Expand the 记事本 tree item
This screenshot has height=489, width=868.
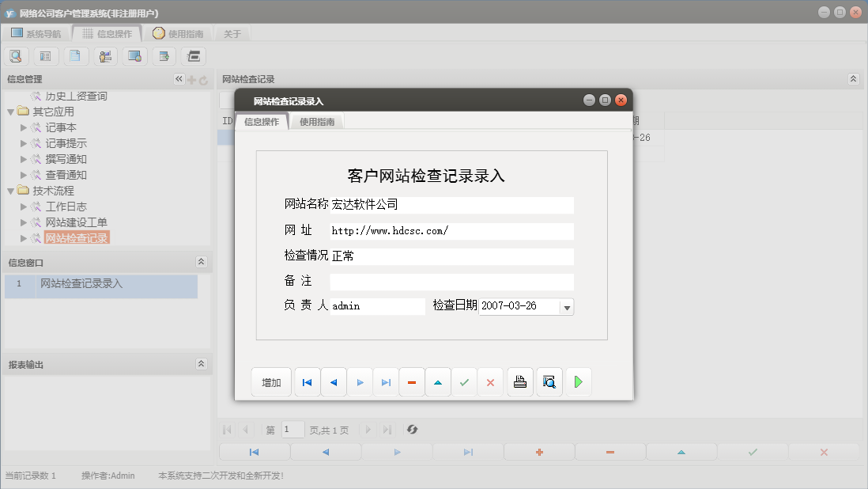(x=23, y=127)
